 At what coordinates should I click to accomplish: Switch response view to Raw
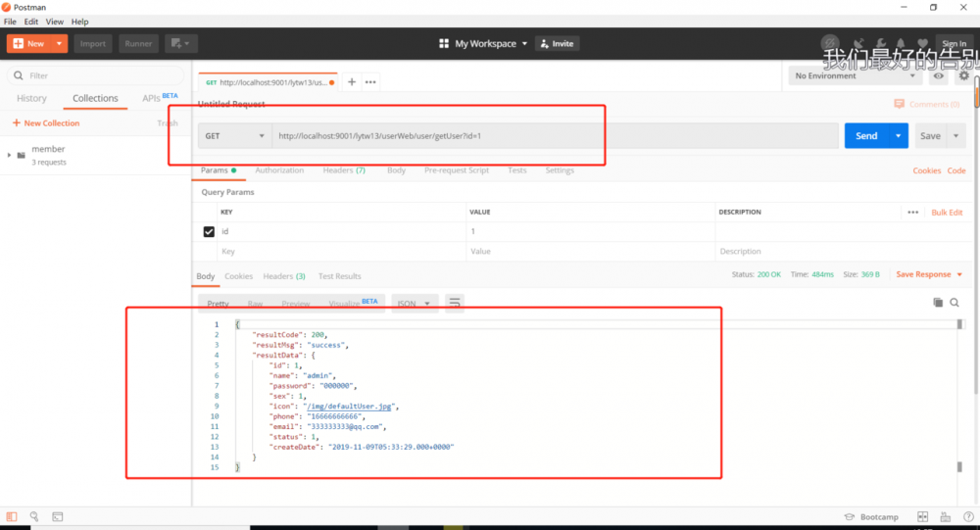[x=255, y=303]
